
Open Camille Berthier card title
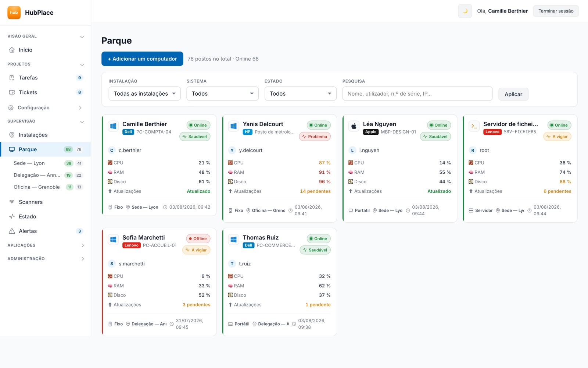(x=144, y=124)
